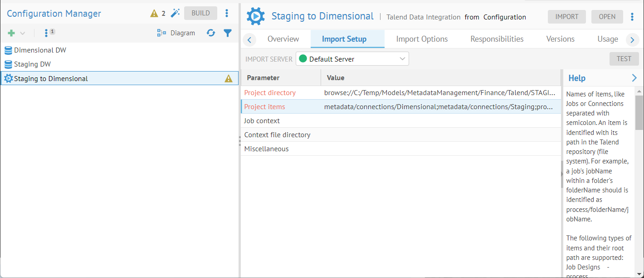This screenshot has height=278, width=644.
Task: Click the TEST button
Action: click(624, 59)
